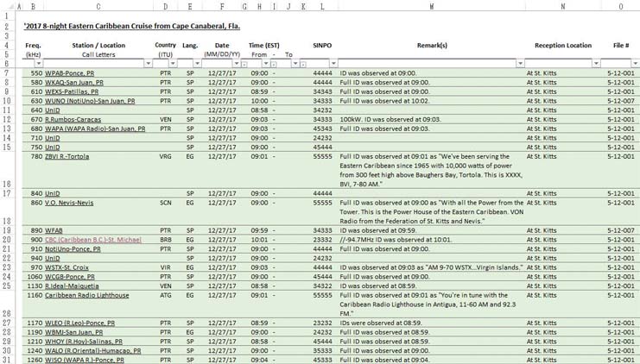Select the Station / Location header cell
640x364 pixels.
click(98, 45)
